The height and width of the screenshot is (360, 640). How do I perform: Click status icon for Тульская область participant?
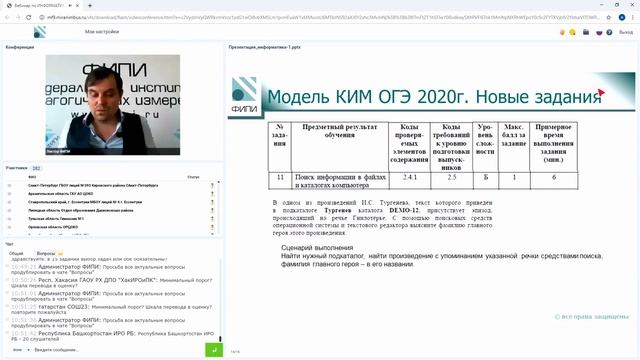click(x=212, y=219)
